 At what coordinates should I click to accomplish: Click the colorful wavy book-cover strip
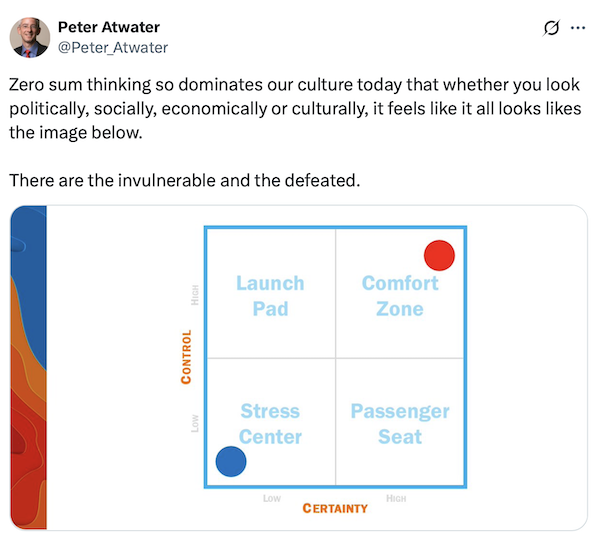pos(29,367)
